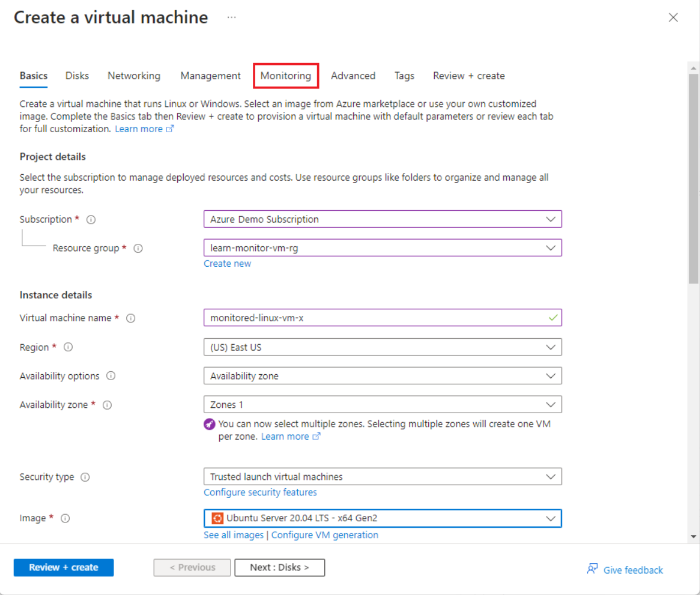Click the Review + create button
Viewport: 700px width, 595px height.
[x=63, y=567]
